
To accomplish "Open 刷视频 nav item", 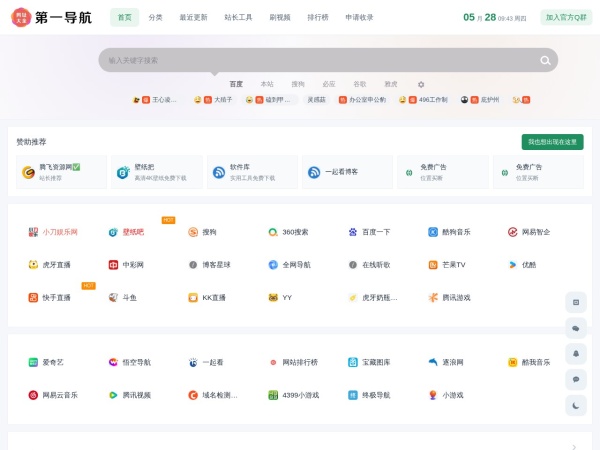I will click(x=280, y=17).
